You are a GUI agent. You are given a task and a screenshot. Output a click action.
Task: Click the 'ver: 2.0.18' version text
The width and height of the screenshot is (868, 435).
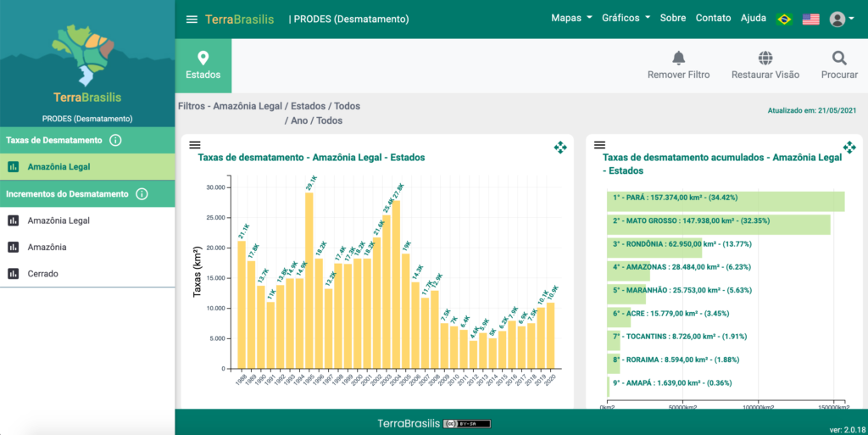pos(848,429)
